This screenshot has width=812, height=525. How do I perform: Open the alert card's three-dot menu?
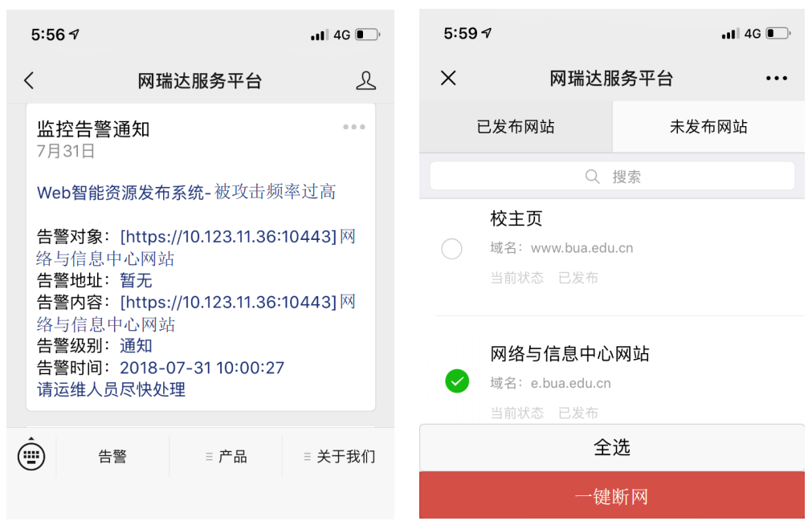point(354,127)
